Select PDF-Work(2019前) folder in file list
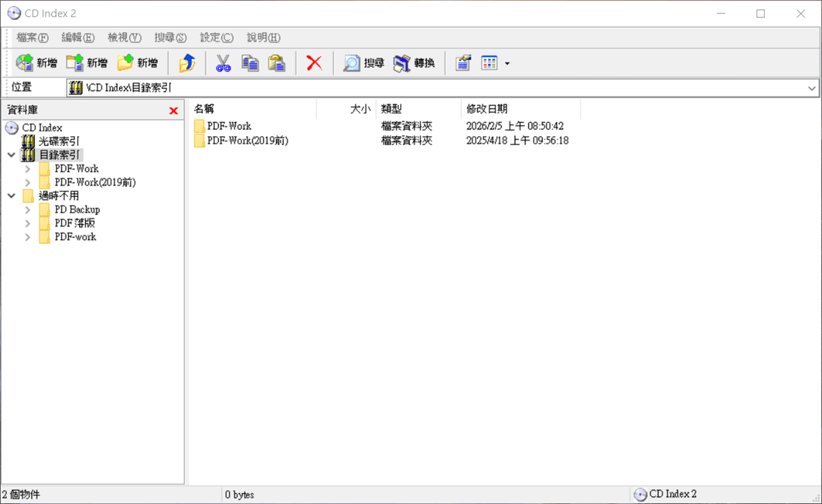 click(x=247, y=141)
